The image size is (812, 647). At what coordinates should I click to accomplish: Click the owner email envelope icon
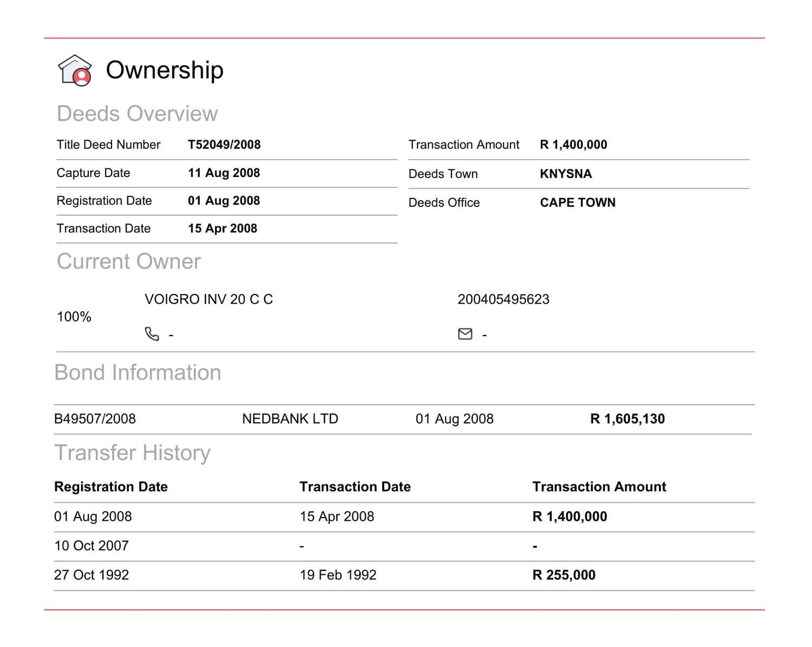pyautogui.click(x=465, y=334)
